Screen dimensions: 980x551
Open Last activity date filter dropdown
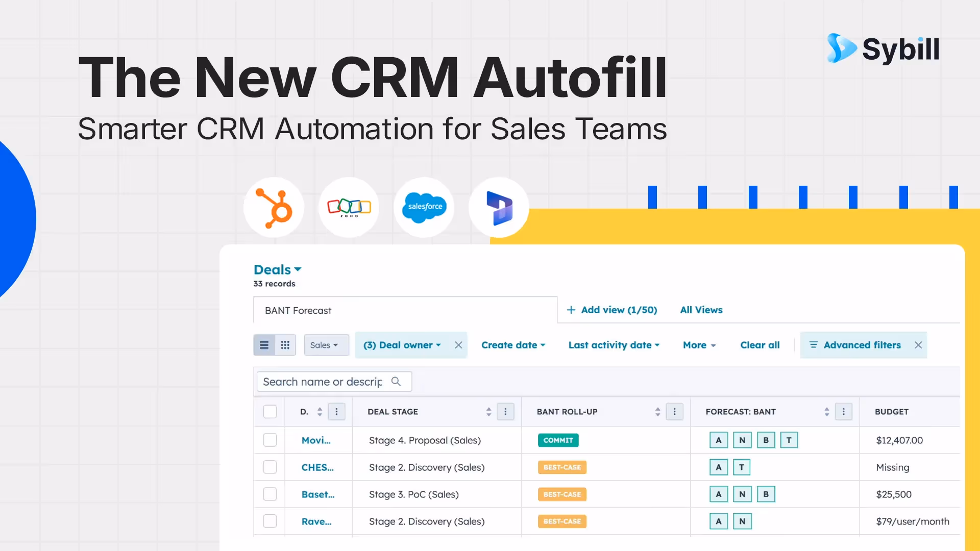614,345
